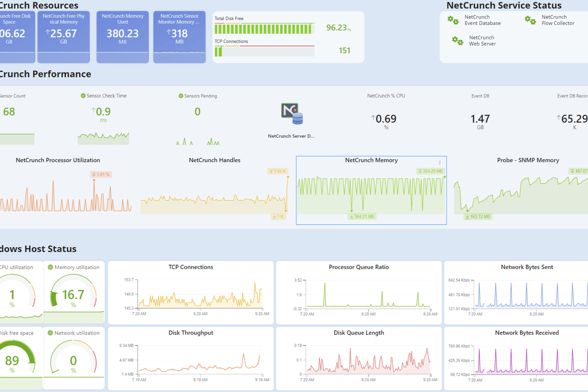The image size is (588, 392).
Task: Click the green check icon beside Sensors Pending
Action: pyautogui.click(x=181, y=96)
